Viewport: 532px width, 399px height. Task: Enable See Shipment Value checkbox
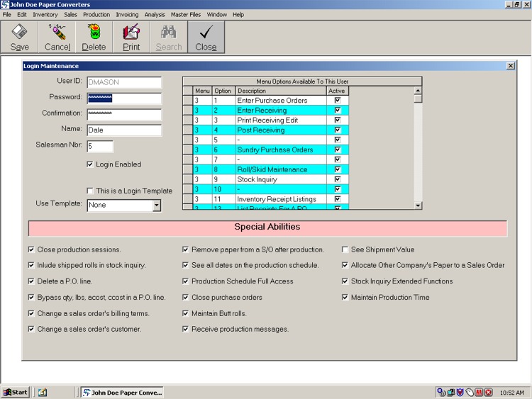tap(345, 249)
